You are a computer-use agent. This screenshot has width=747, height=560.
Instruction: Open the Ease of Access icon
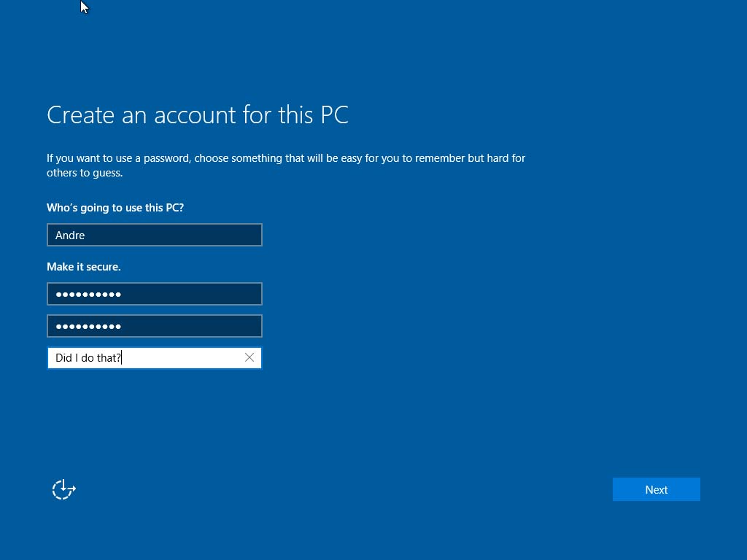[x=64, y=489]
